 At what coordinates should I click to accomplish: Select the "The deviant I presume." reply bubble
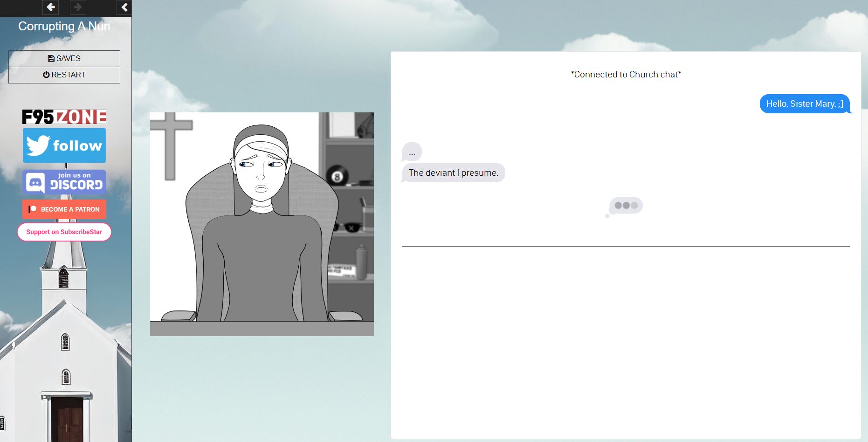453,173
